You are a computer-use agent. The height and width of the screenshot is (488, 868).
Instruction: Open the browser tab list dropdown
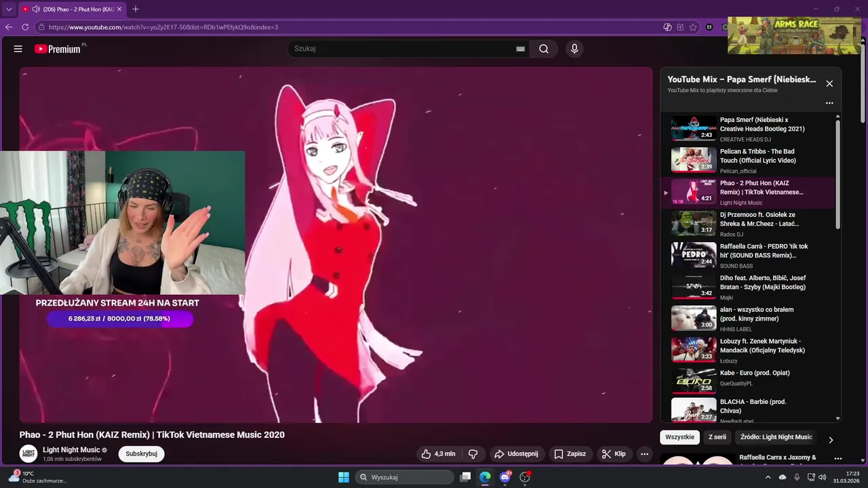[x=9, y=9]
